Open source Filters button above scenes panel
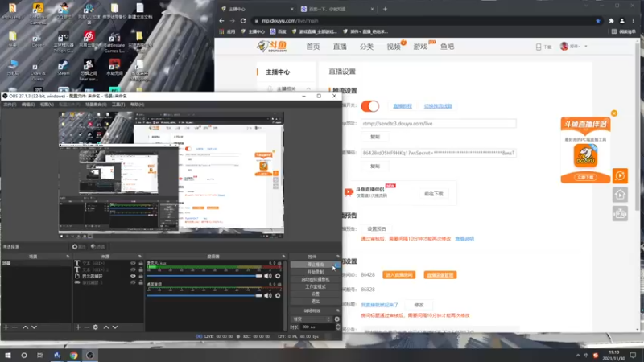Image resolution: width=644 pixels, height=362 pixels. click(97, 247)
